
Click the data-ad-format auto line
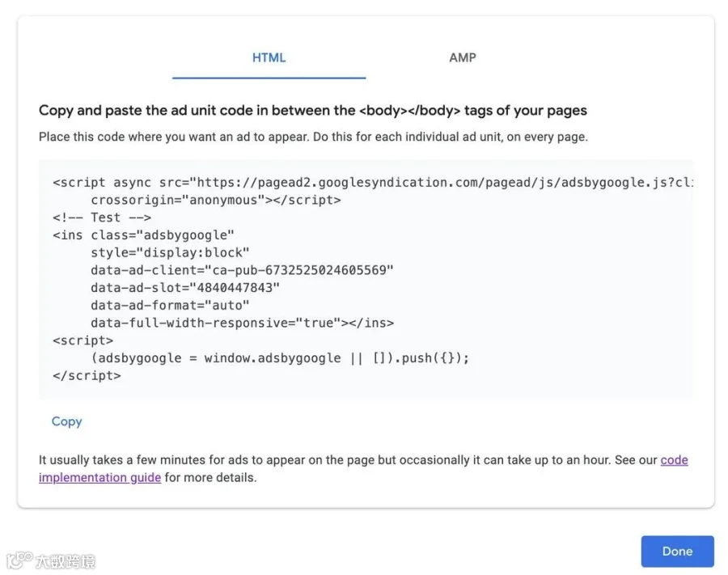pos(170,306)
